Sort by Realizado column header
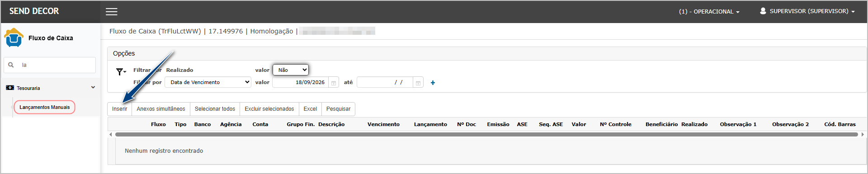 (694, 124)
